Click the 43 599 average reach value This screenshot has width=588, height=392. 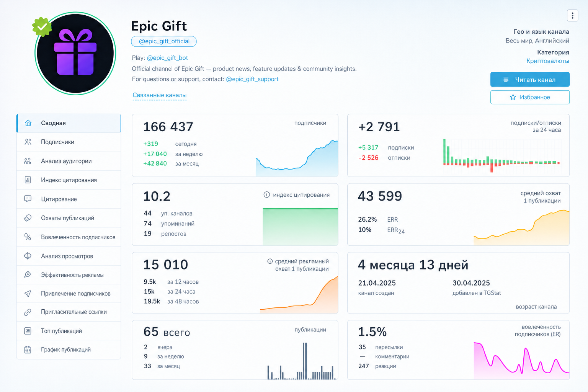(380, 196)
